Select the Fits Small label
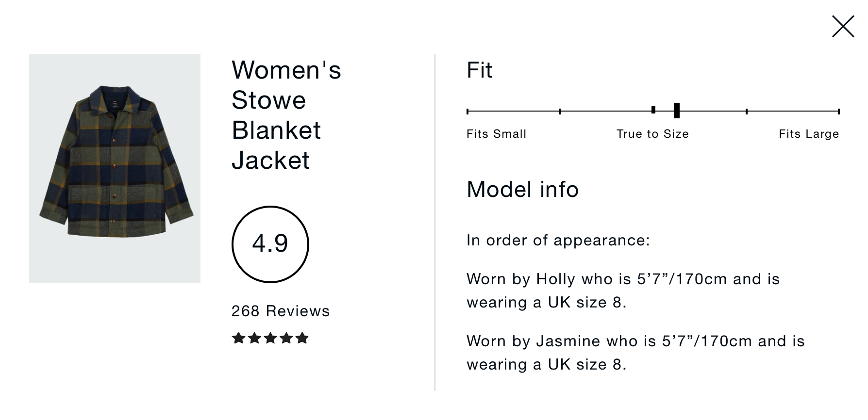The height and width of the screenshot is (420, 868). point(496,134)
